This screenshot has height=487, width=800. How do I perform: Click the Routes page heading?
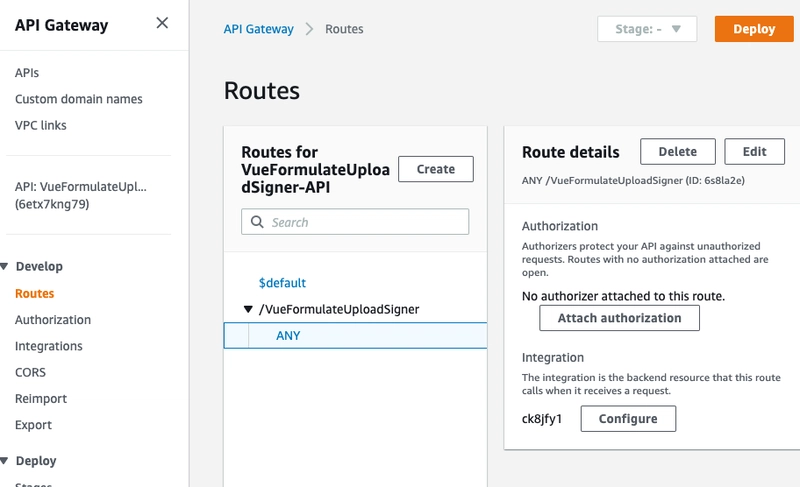[x=262, y=91]
